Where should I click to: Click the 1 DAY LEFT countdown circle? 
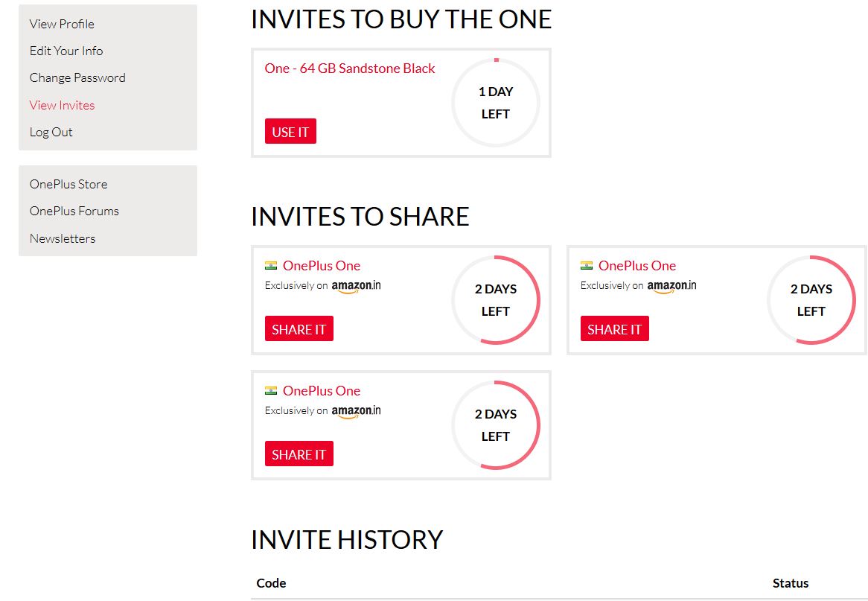point(496,103)
